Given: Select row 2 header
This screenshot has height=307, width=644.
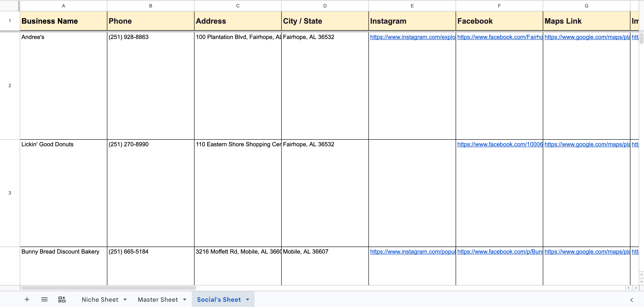Looking at the screenshot, I should pos(10,85).
